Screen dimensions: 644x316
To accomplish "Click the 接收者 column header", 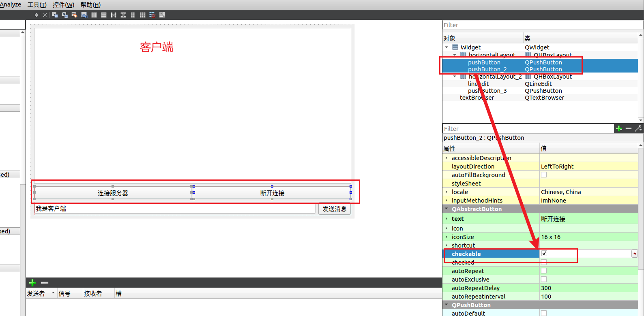I will (98, 293).
